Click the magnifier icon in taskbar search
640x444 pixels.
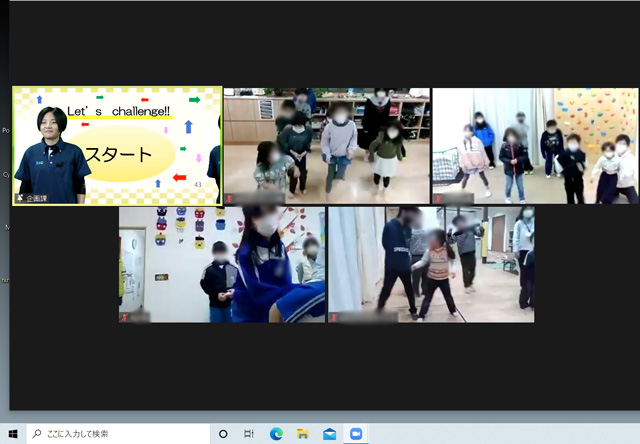point(37,434)
